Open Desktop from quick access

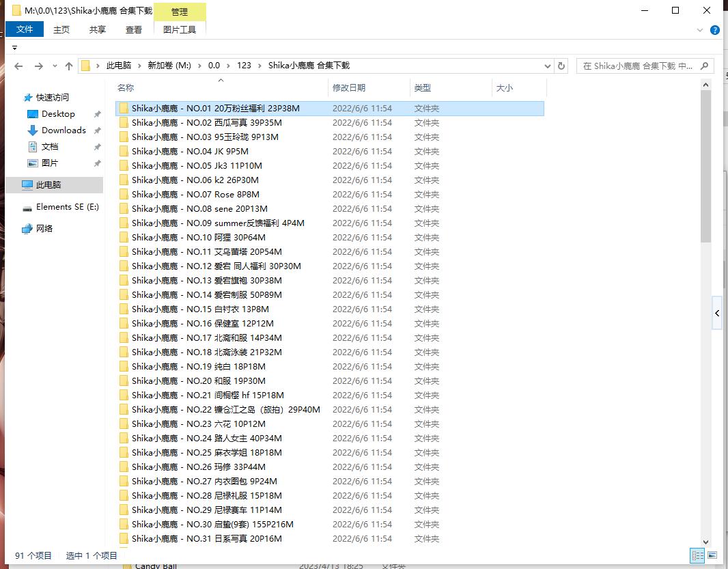tap(58, 114)
